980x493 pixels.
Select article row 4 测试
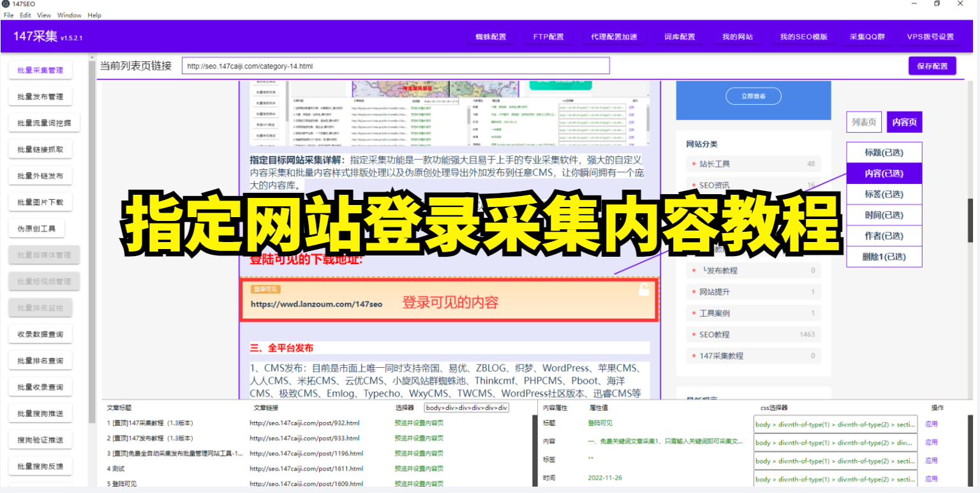115,469
